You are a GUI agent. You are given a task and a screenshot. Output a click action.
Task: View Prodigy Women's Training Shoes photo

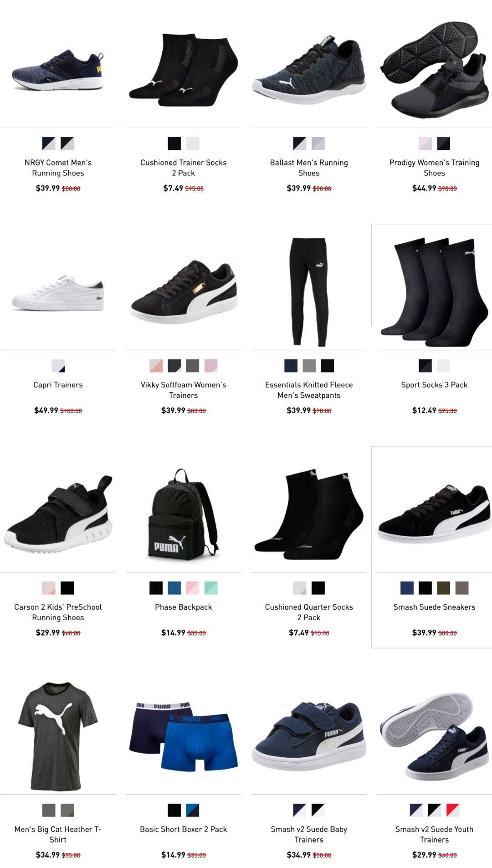click(435, 68)
